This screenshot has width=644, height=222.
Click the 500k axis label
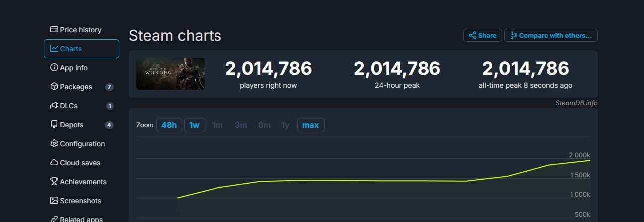click(x=582, y=214)
